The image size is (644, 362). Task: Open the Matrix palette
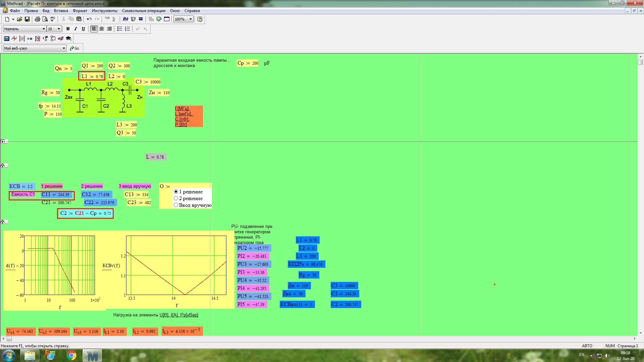point(22,39)
